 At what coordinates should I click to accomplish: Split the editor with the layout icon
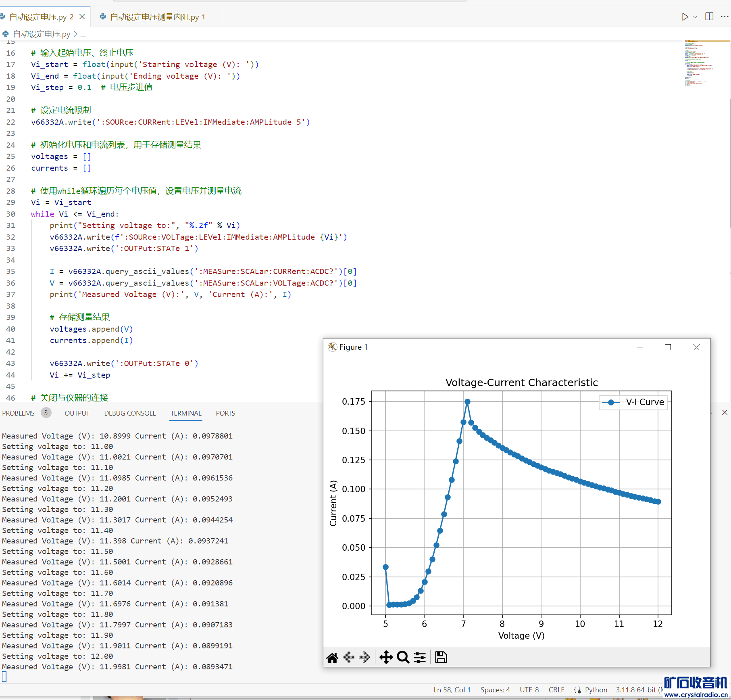point(709,17)
